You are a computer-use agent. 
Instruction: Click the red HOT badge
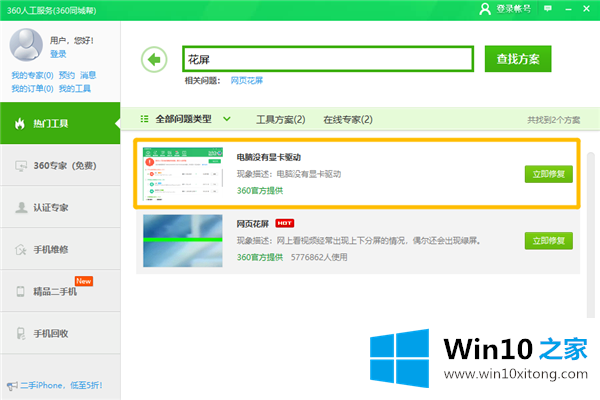(x=284, y=223)
